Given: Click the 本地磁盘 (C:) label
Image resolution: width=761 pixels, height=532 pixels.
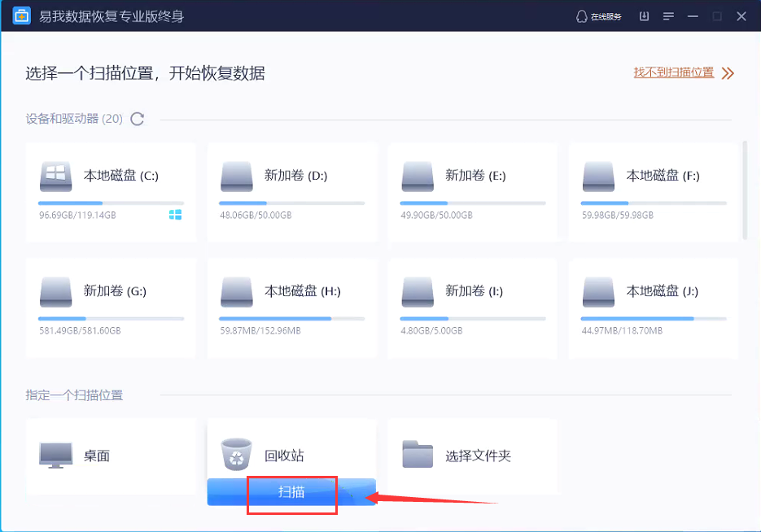Looking at the screenshot, I should pyautogui.click(x=120, y=175).
